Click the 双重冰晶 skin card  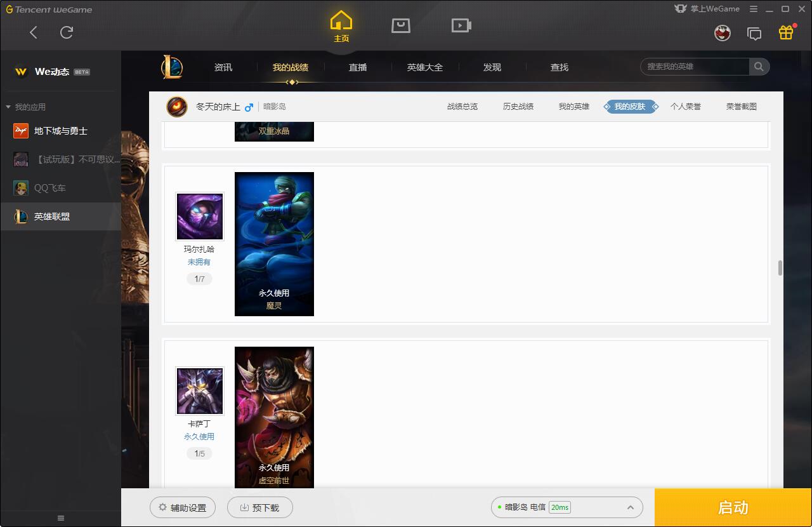(274, 131)
